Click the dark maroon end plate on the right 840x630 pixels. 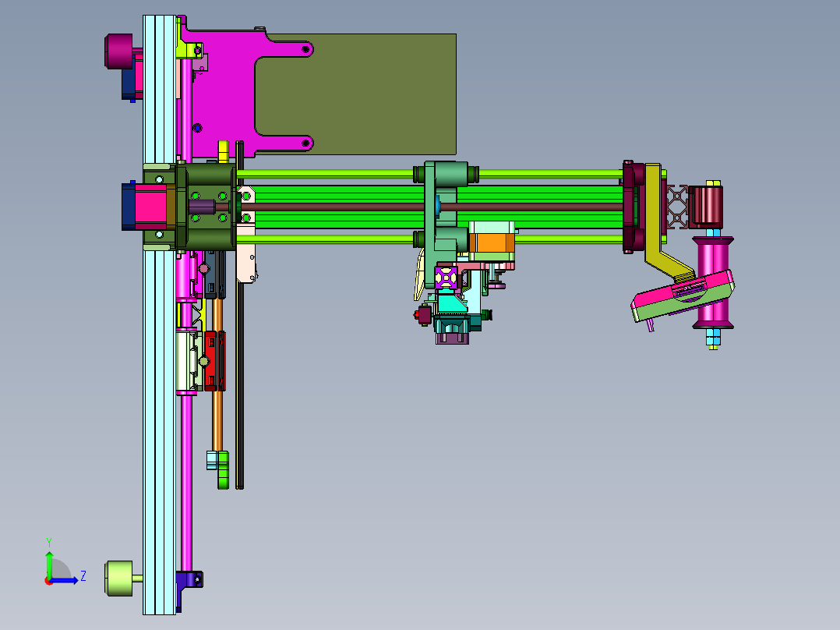tap(630, 207)
